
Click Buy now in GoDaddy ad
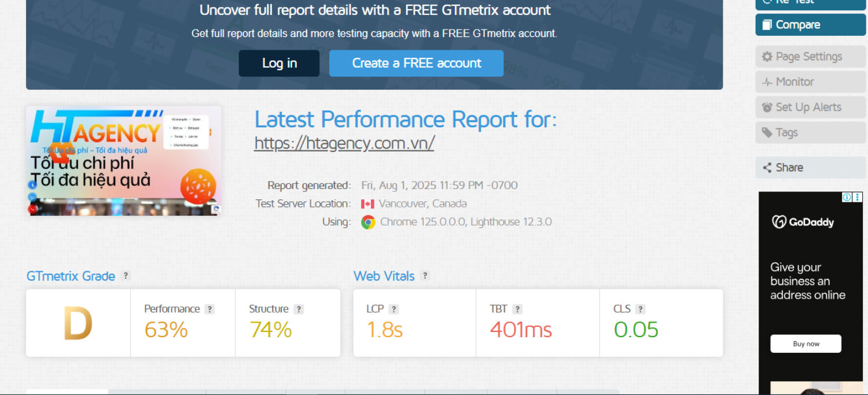[806, 344]
